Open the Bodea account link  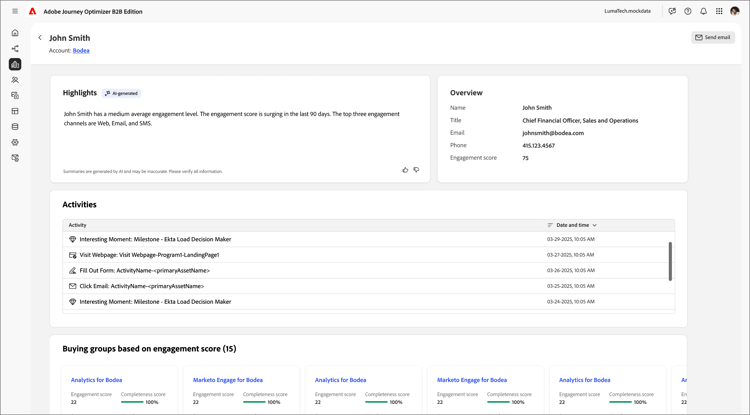click(81, 50)
